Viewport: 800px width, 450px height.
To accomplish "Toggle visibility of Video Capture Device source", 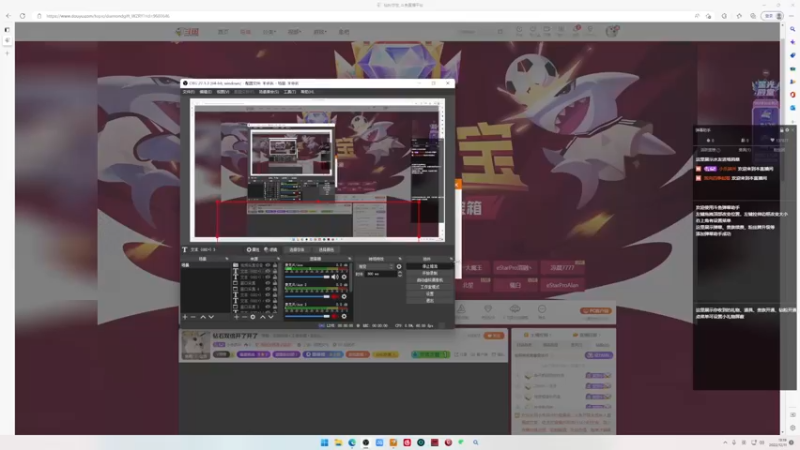I will coord(268,265).
